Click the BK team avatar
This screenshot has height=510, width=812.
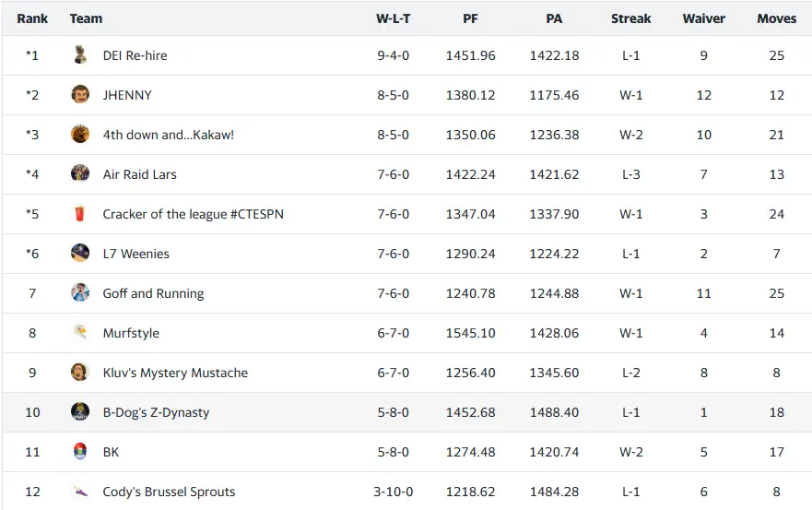pos(80,452)
